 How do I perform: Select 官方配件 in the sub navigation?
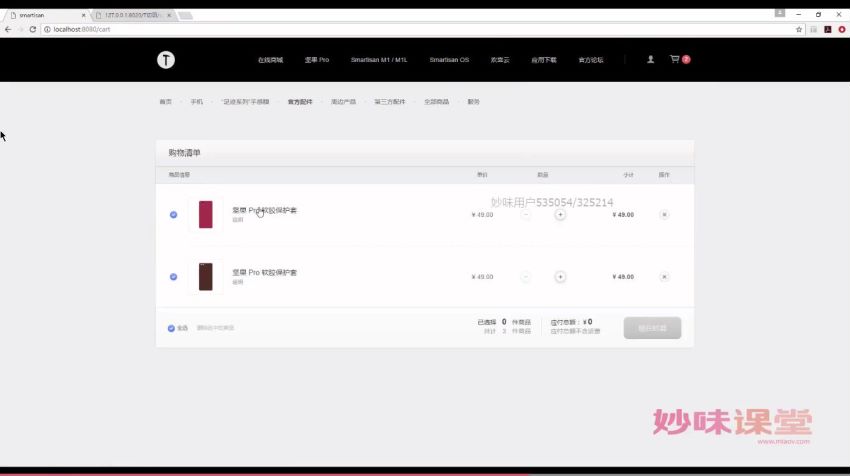click(300, 102)
